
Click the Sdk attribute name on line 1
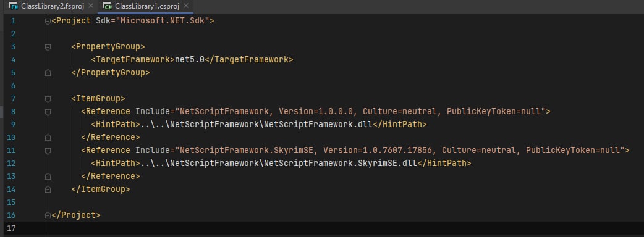click(103, 21)
